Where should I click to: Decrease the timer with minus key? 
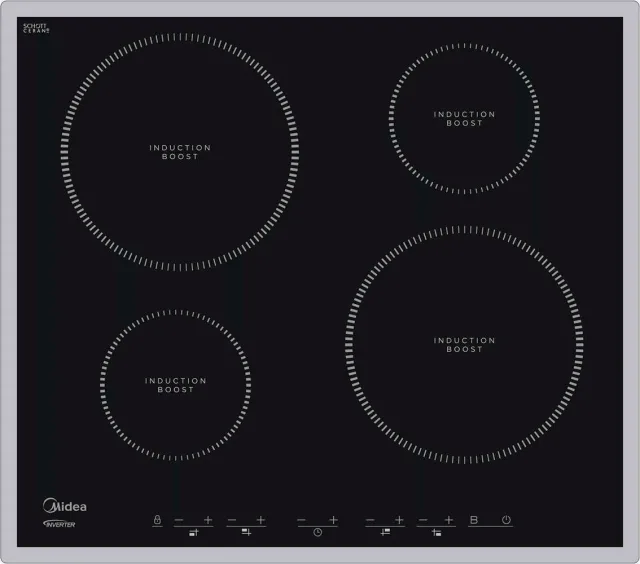tap(302, 520)
